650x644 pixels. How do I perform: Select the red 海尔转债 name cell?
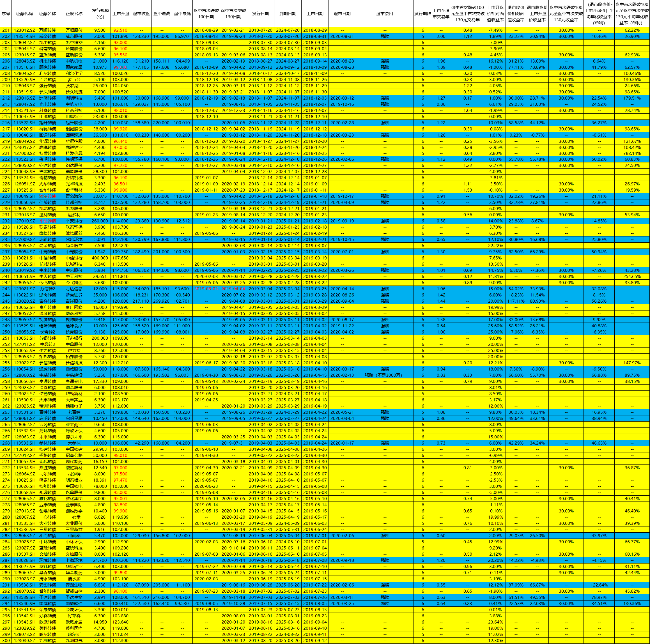(x=47, y=196)
